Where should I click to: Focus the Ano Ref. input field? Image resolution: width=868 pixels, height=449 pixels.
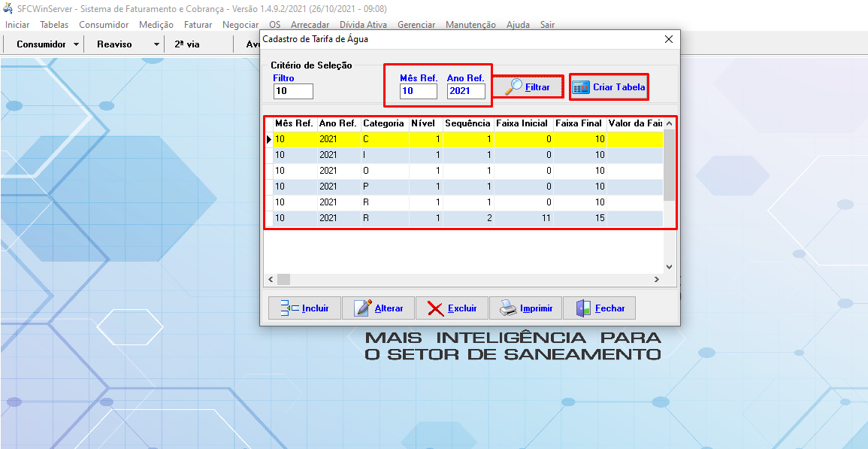click(x=465, y=91)
